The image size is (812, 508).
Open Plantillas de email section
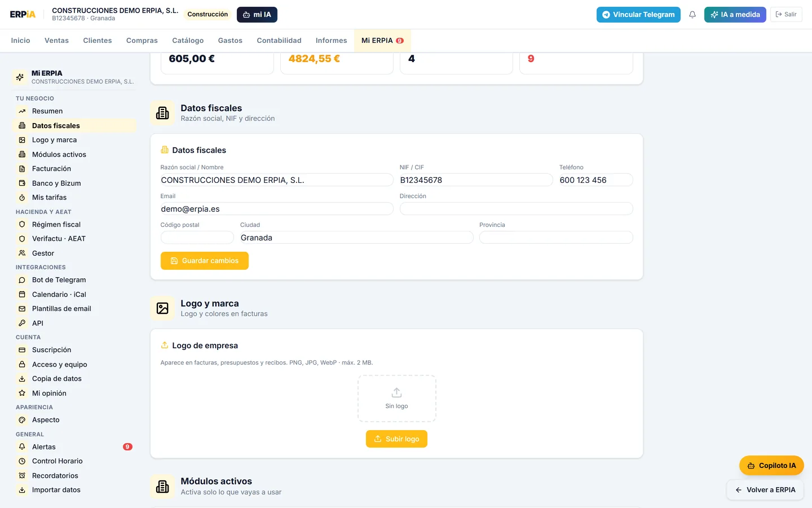[74, 309]
